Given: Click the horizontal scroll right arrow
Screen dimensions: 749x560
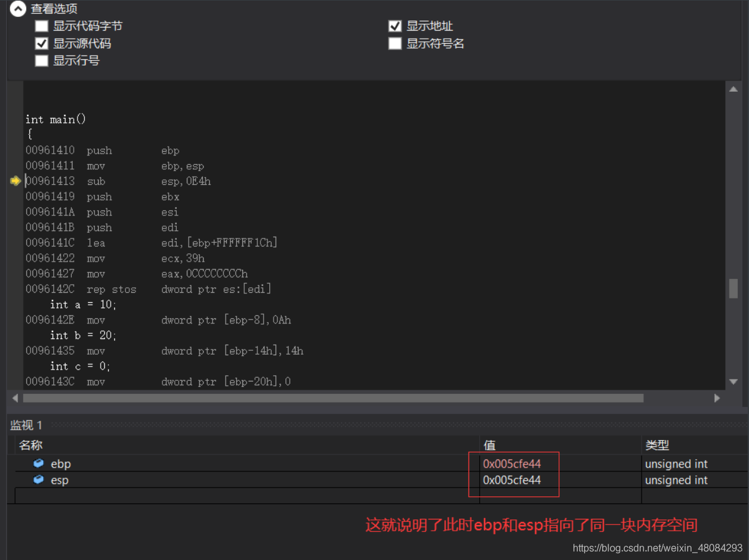Looking at the screenshot, I should click(x=717, y=398).
